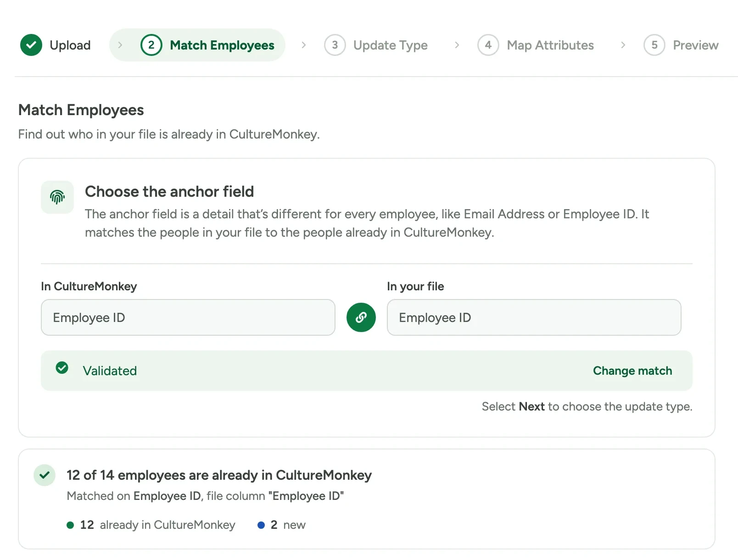
Task: Select the Match Employees step label
Action: pos(222,45)
